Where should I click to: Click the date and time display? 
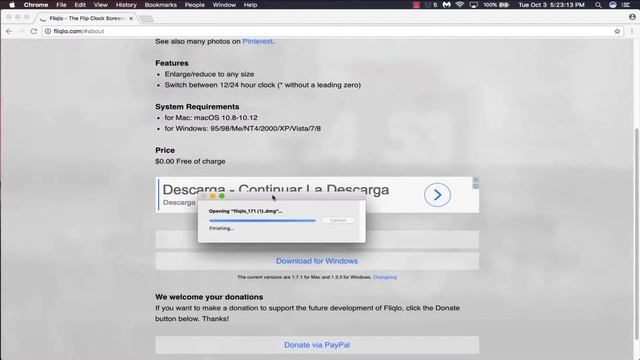(x=551, y=5)
